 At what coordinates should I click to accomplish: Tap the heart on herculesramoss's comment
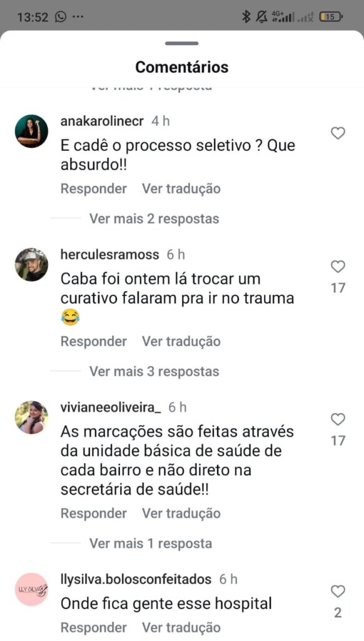[338, 267]
